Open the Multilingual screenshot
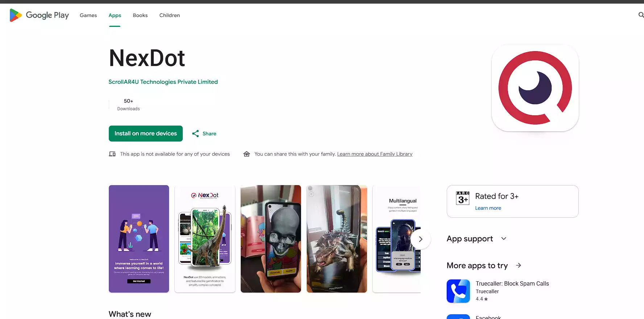The image size is (644, 319). point(397,239)
